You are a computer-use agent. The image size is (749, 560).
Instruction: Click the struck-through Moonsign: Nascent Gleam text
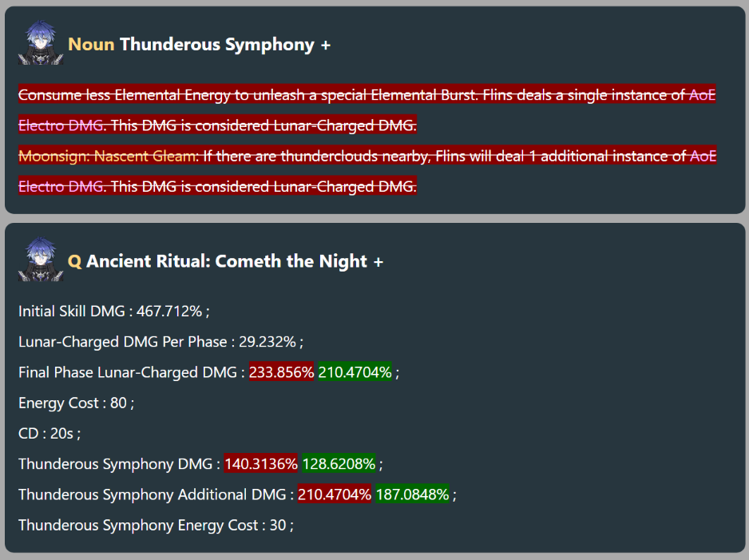point(109,157)
